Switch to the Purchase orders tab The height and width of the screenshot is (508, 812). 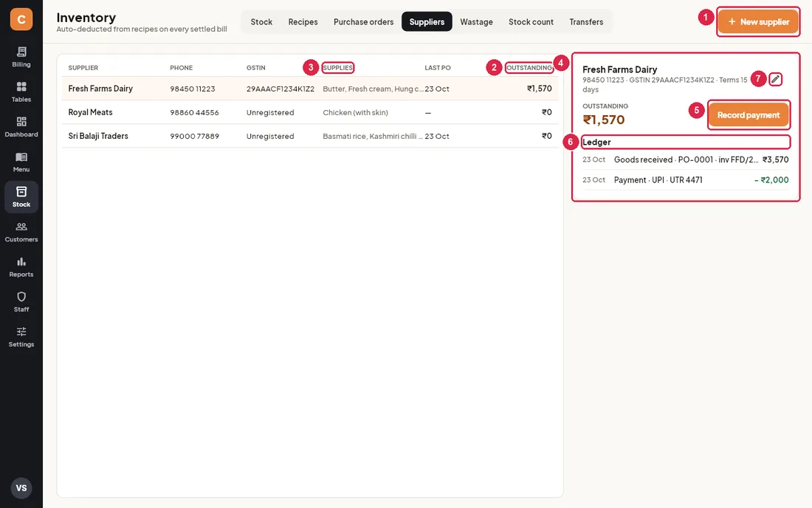tap(363, 21)
